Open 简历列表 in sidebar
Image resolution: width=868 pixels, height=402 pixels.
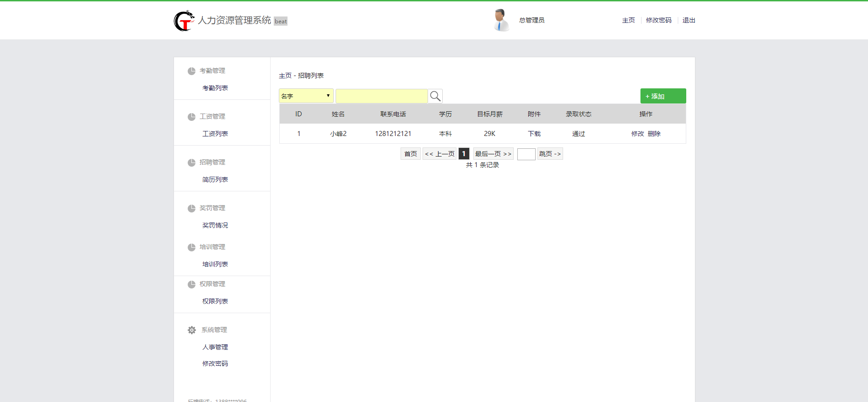(215, 179)
